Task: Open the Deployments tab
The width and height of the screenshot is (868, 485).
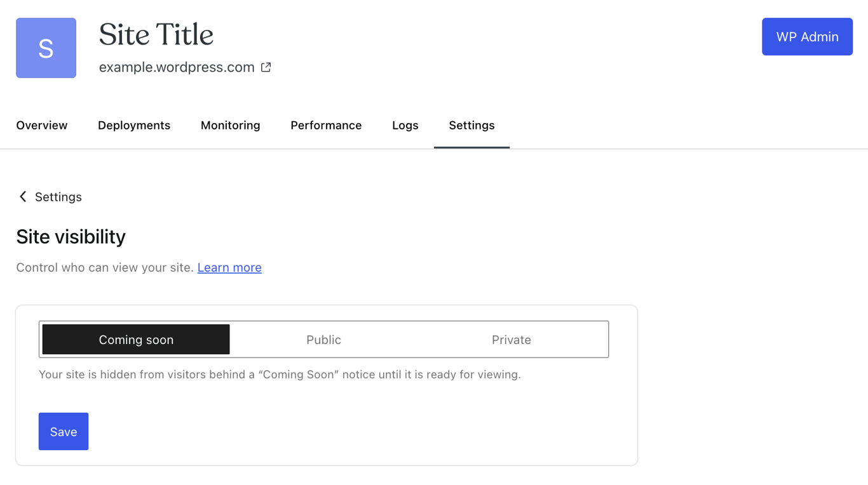Action: click(133, 125)
